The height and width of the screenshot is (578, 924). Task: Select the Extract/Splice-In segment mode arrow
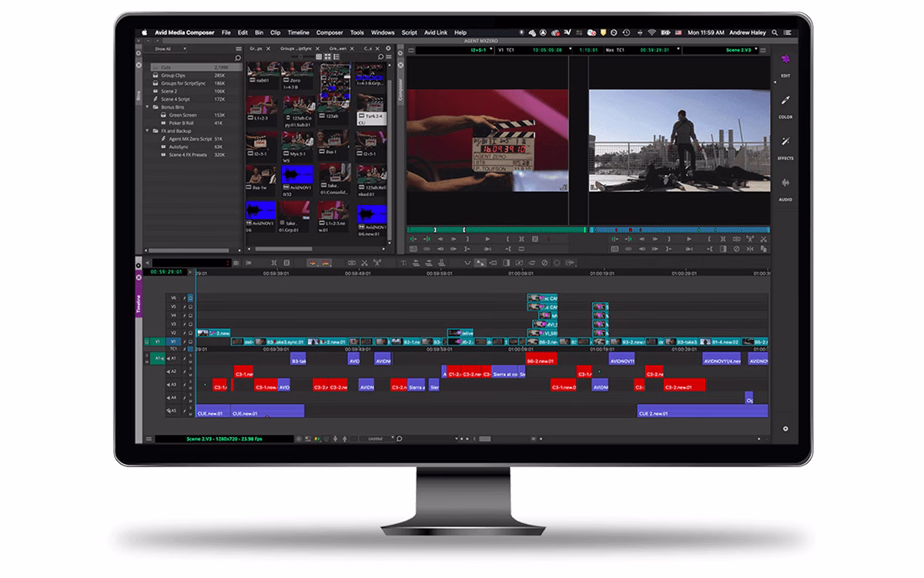[326, 263]
